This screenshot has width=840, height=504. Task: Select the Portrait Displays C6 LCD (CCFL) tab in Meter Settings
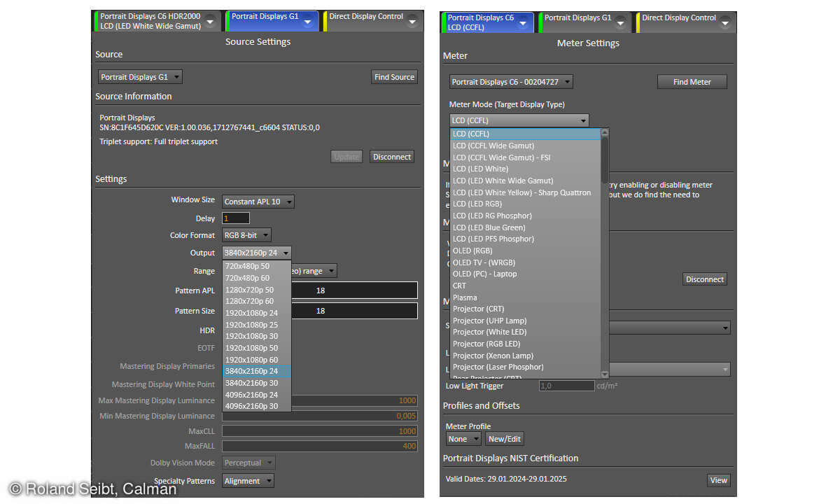487,22
